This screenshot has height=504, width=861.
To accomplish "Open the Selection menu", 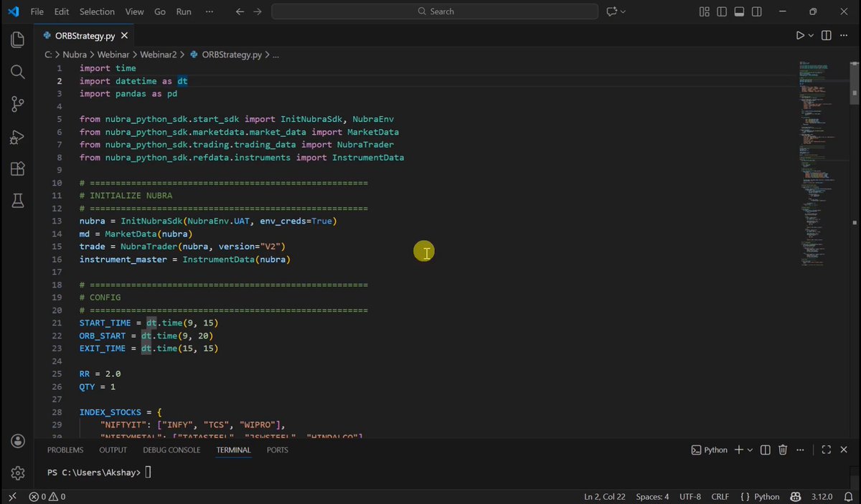I will click(x=97, y=11).
